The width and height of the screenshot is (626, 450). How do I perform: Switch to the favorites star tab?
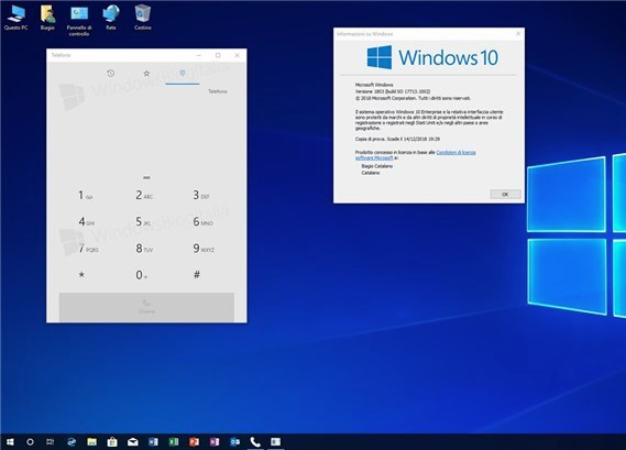[x=146, y=73]
